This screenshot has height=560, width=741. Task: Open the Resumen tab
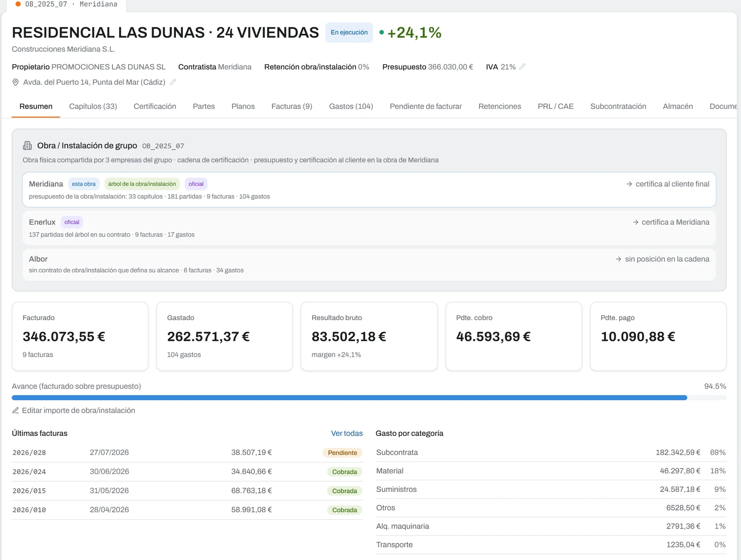tap(36, 107)
